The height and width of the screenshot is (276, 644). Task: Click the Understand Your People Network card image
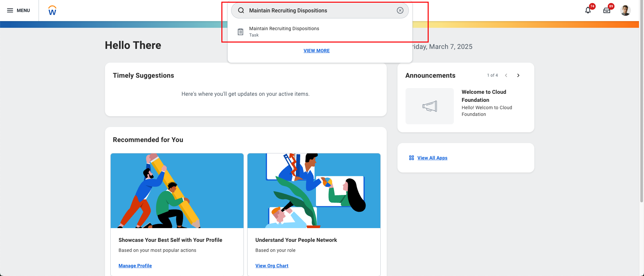click(x=314, y=191)
